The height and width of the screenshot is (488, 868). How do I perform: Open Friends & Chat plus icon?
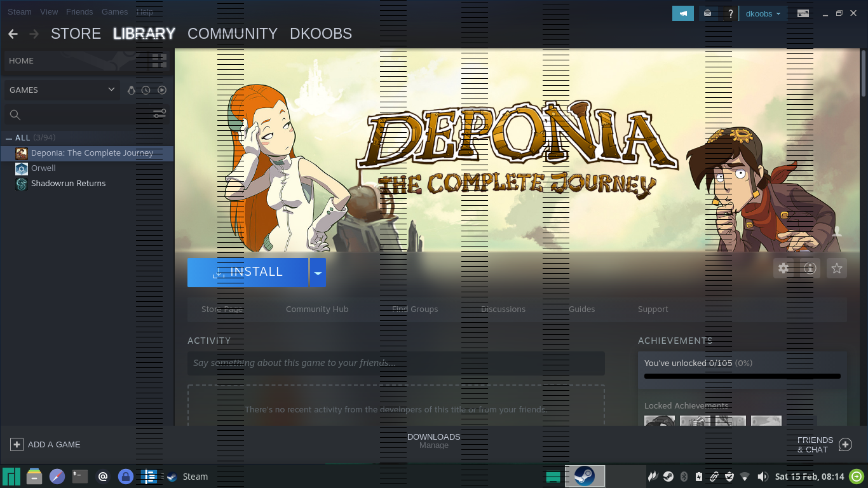(845, 445)
